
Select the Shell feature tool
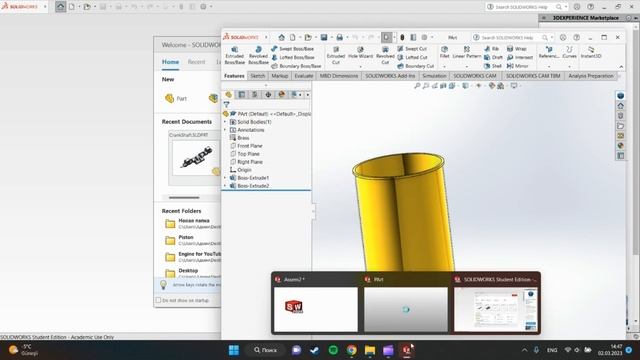pyautogui.click(x=493, y=66)
